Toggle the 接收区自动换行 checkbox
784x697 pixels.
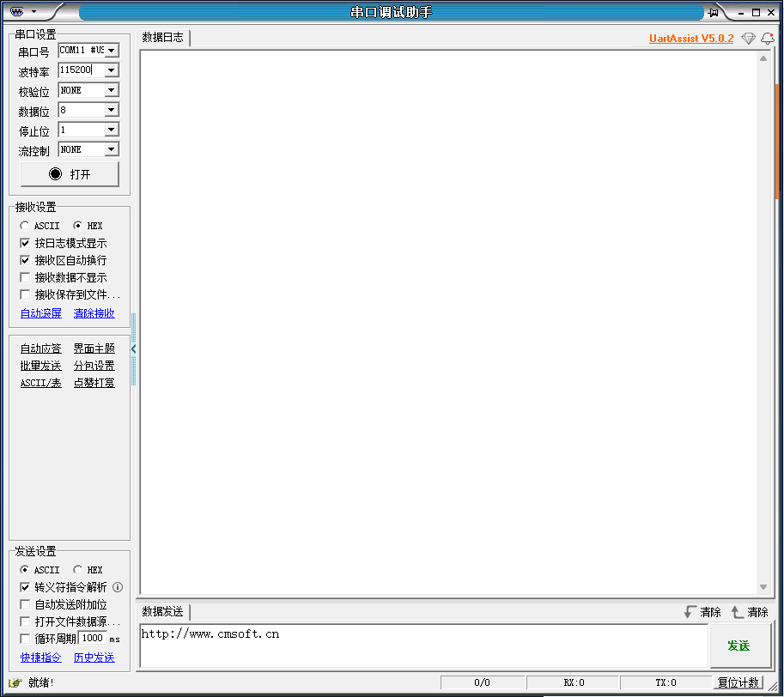pos(25,260)
